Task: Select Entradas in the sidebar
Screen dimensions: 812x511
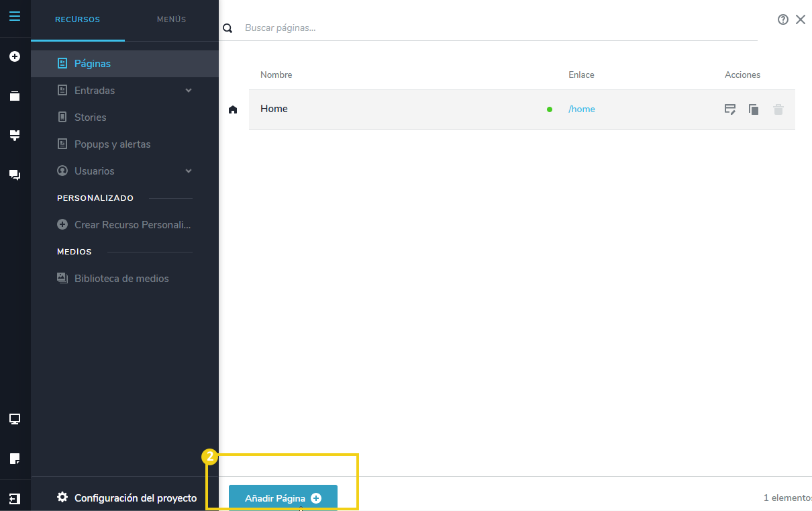Action: 125,91
